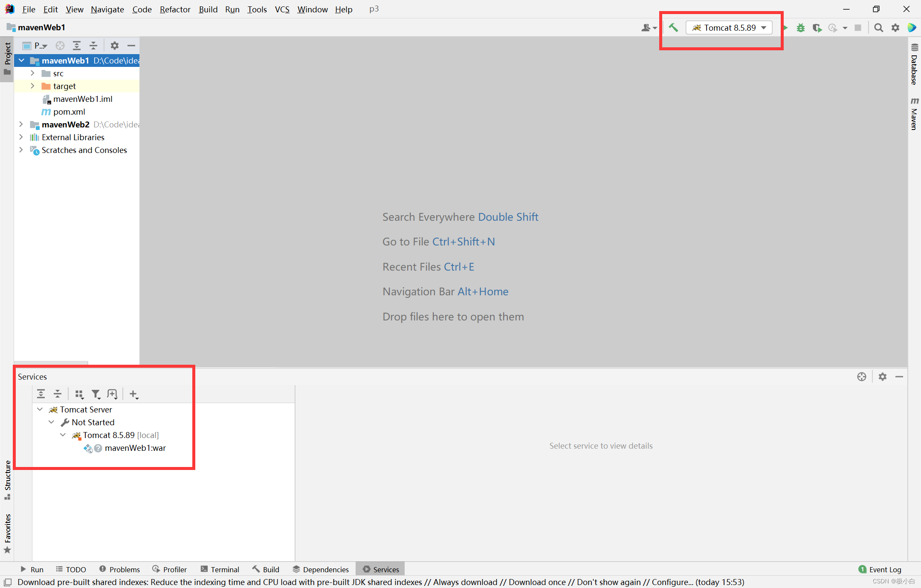Viewport: 921px width, 588px height.
Task: Expand all in the Project panel
Action: click(77, 46)
